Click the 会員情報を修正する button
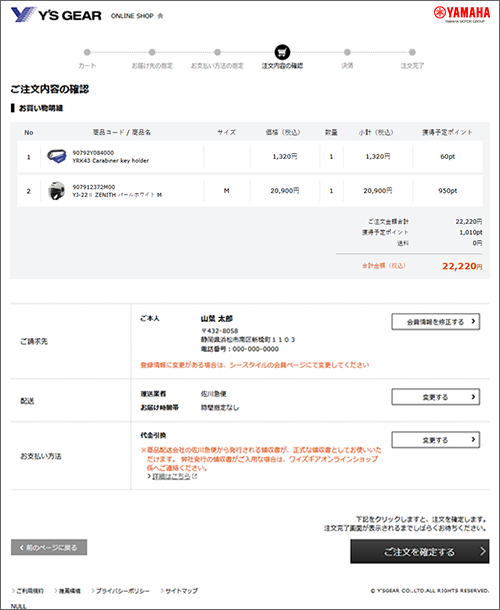This screenshot has height=610, width=500. coord(435,322)
